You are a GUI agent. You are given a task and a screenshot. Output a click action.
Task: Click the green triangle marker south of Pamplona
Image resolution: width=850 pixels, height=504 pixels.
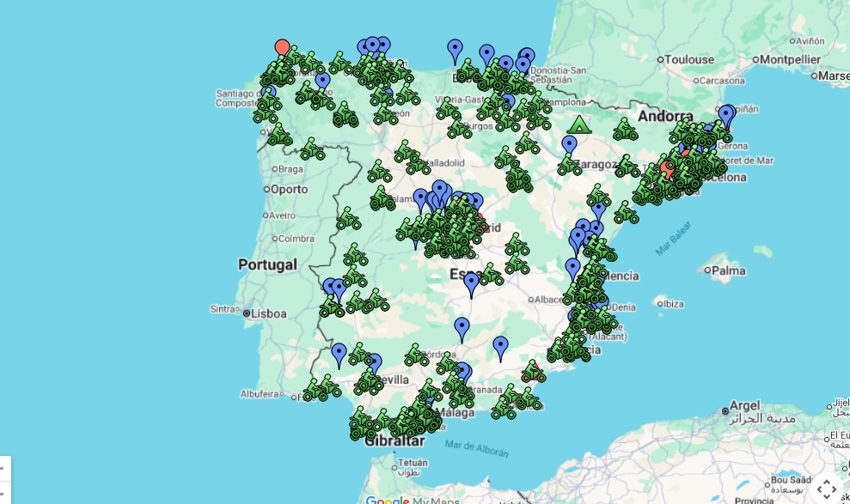tap(578, 125)
